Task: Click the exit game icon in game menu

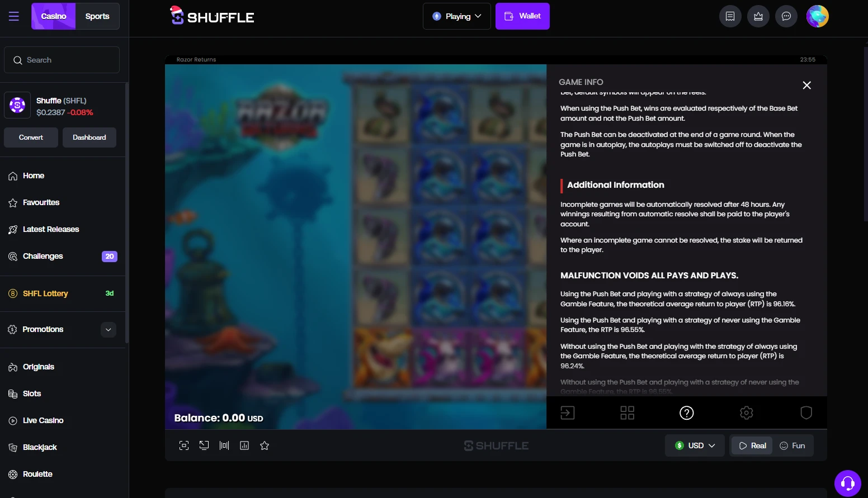Action: 568,413
